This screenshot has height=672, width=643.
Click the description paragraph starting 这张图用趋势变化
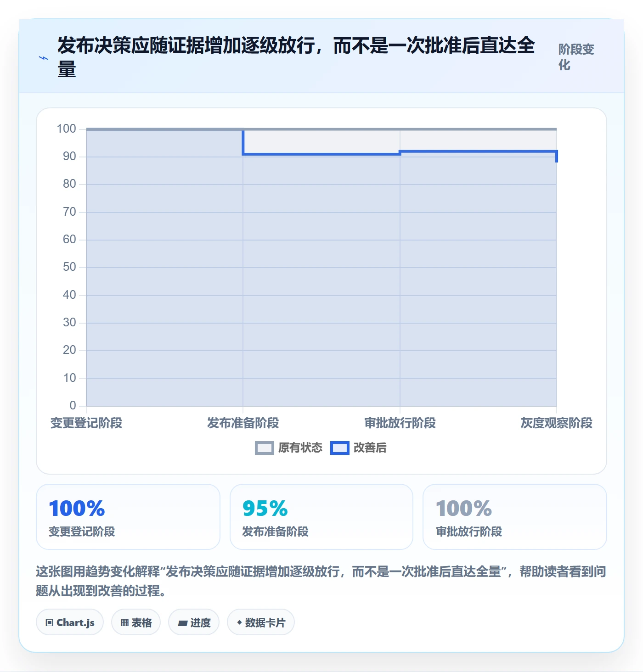[x=321, y=581]
